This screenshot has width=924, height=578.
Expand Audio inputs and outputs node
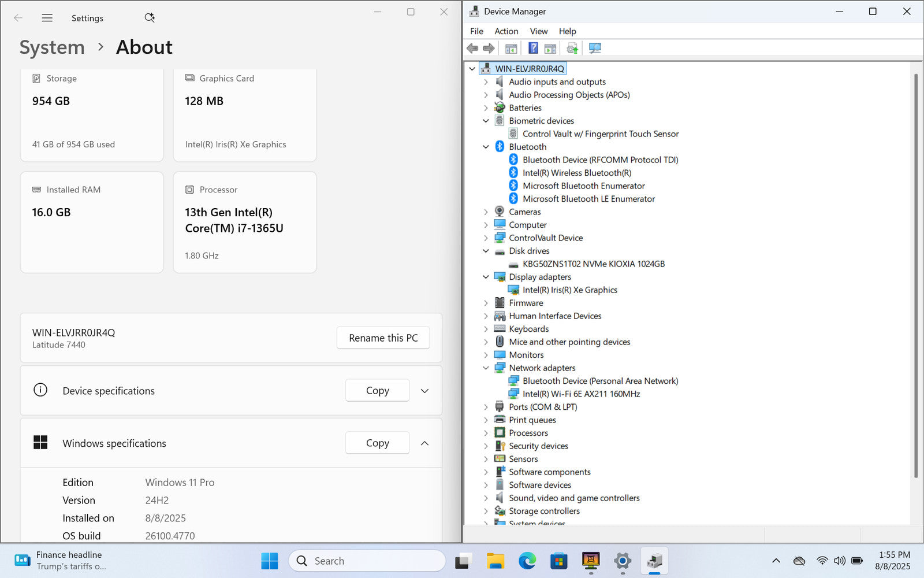(486, 82)
